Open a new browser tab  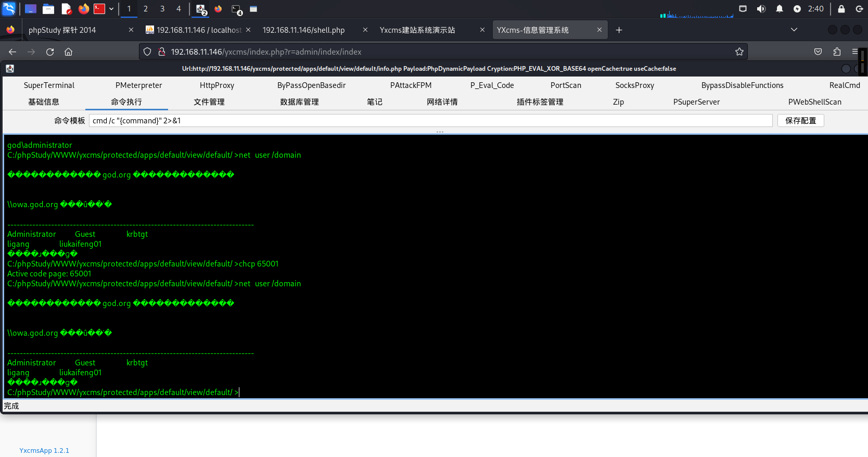619,30
